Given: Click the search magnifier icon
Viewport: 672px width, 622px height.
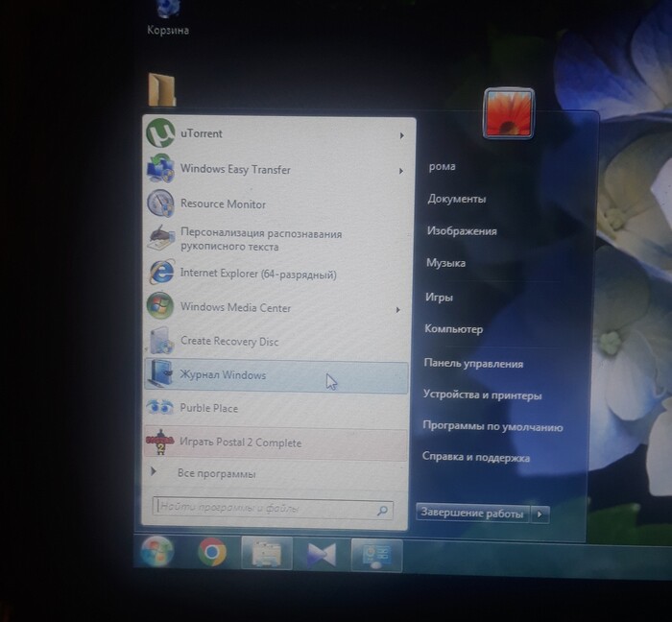Looking at the screenshot, I should pos(382,511).
